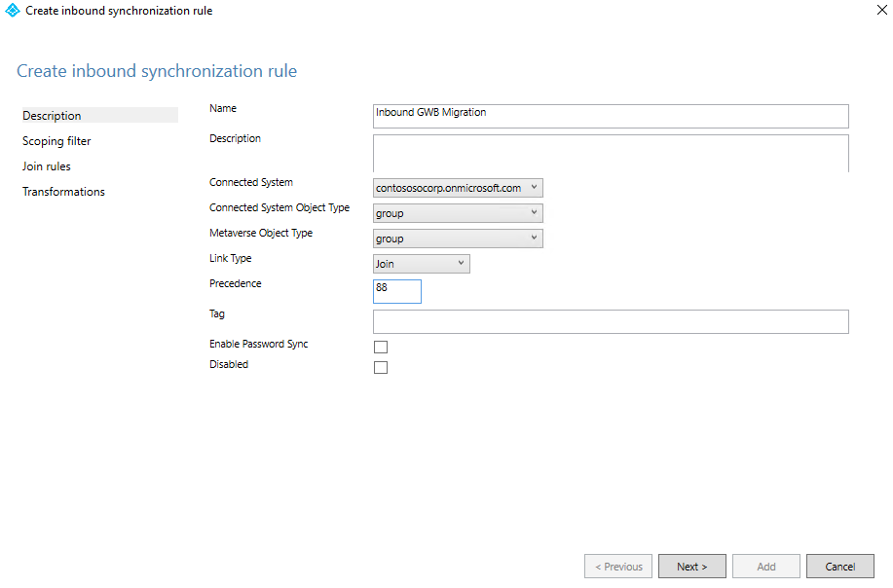Open the Connected System dropdown
This screenshot has height=588, width=893.
click(x=458, y=188)
